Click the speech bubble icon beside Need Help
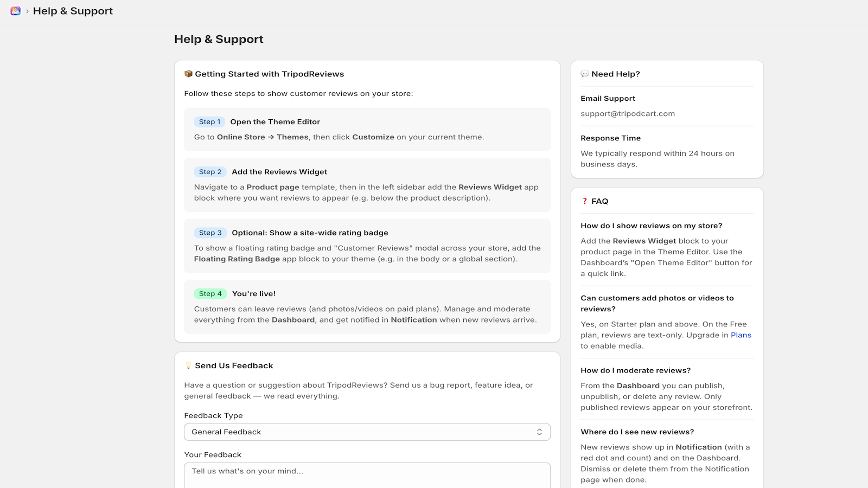The width and height of the screenshot is (868, 488). point(585,74)
